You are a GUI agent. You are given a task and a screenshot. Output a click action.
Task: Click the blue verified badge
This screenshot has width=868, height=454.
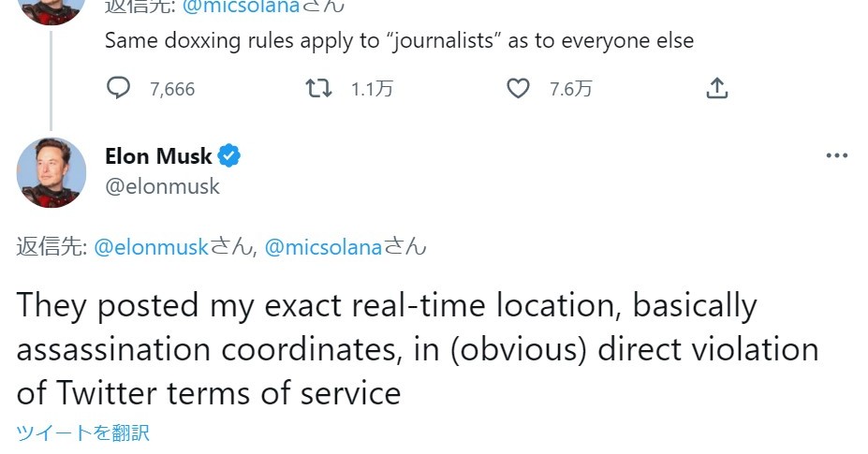point(230,156)
